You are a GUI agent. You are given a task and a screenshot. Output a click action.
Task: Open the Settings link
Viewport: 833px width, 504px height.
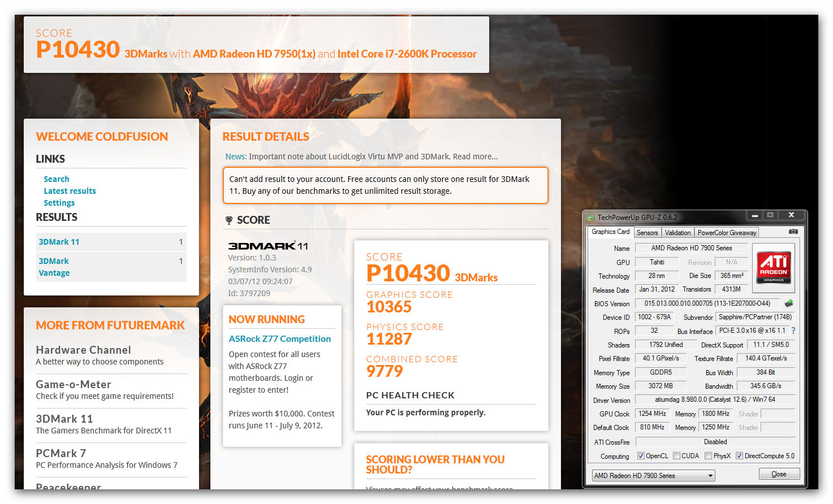point(59,203)
